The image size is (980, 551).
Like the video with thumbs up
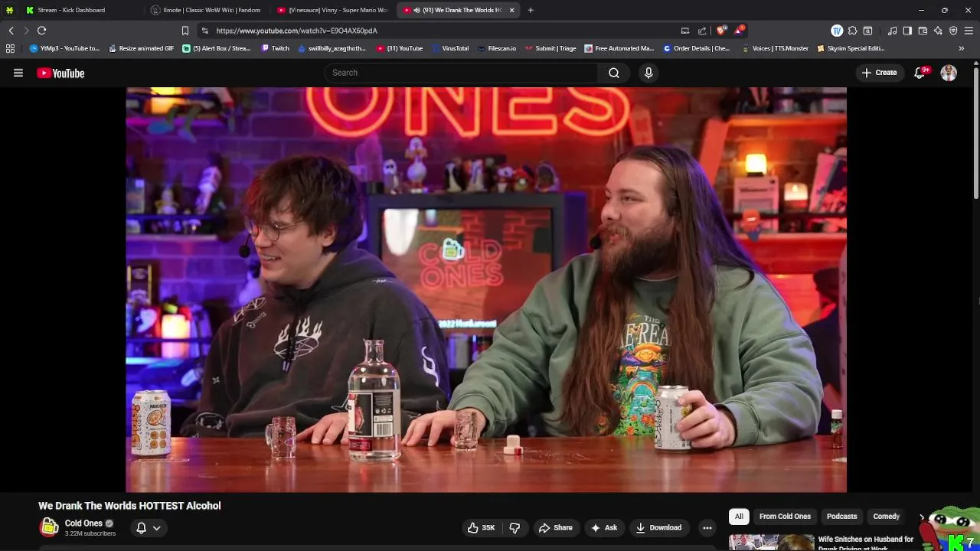[x=481, y=527]
